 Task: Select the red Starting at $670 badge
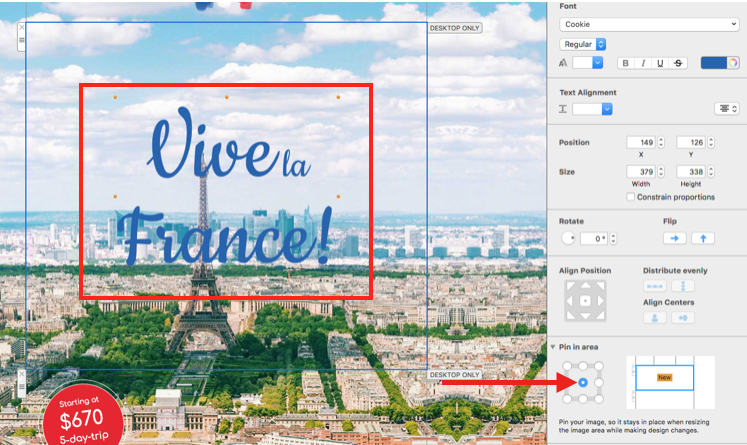coord(82,415)
